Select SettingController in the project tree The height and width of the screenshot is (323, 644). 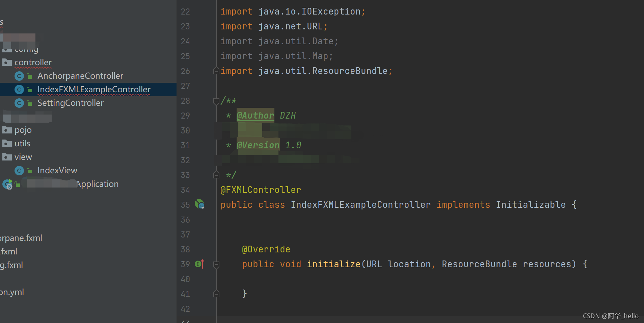click(x=70, y=103)
